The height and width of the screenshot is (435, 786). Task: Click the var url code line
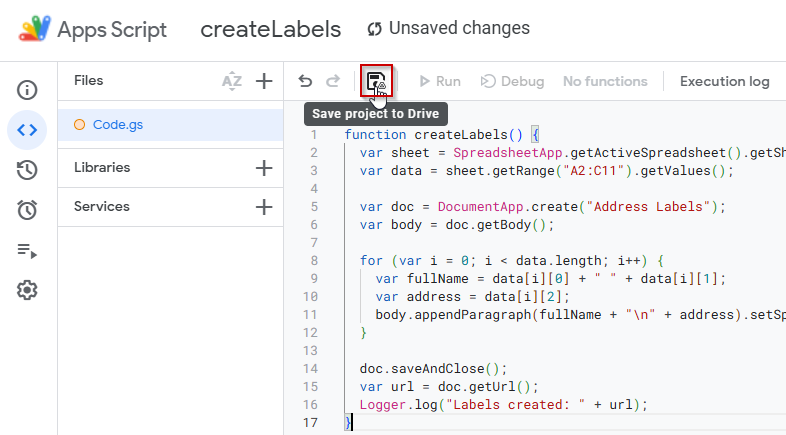(449, 387)
